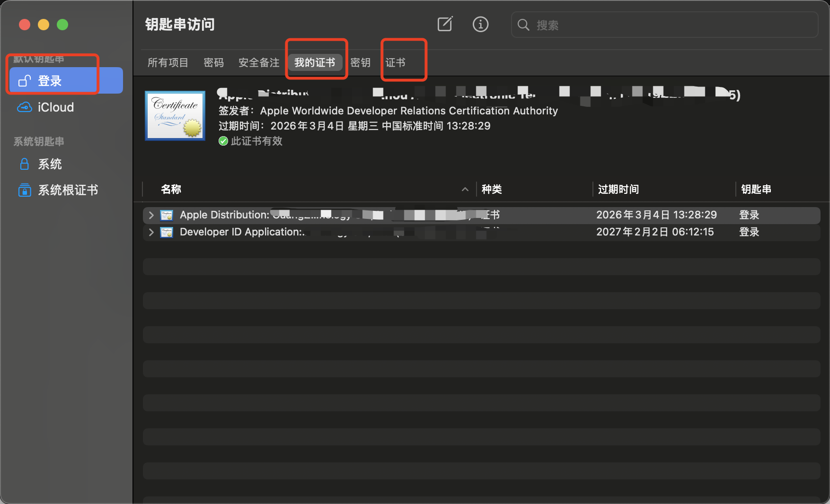Select the iCloud keychain
830x504 pixels.
click(x=66, y=107)
